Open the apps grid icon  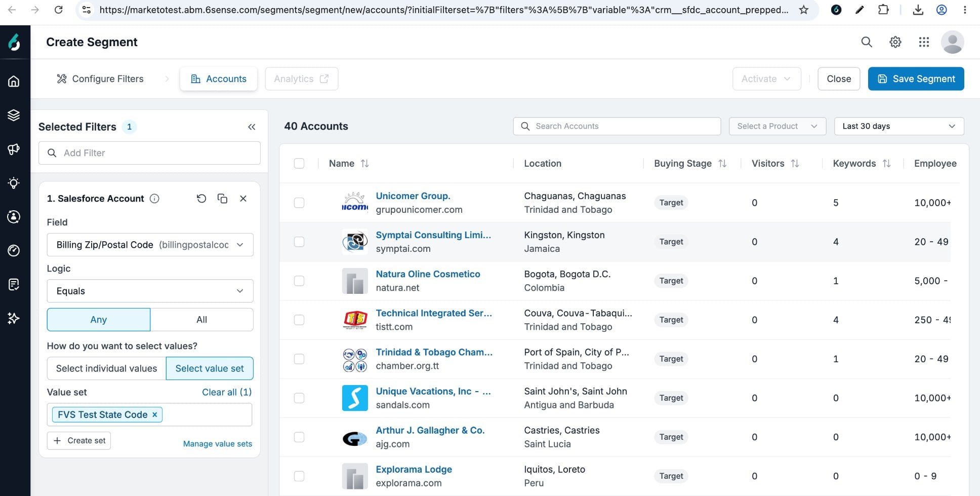point(924,42)
